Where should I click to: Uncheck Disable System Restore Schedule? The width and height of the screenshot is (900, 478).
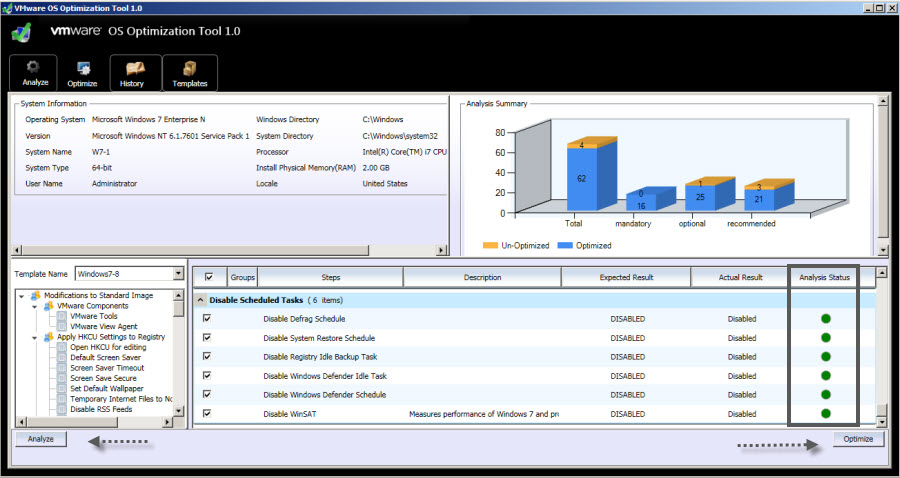tap(207, 337)
